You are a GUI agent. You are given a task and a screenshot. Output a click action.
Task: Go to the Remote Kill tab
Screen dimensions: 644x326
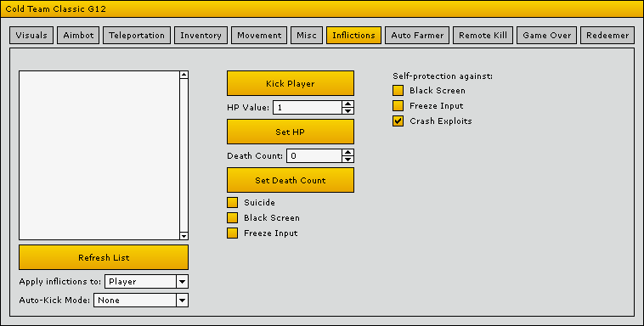[x=483, y=36]
